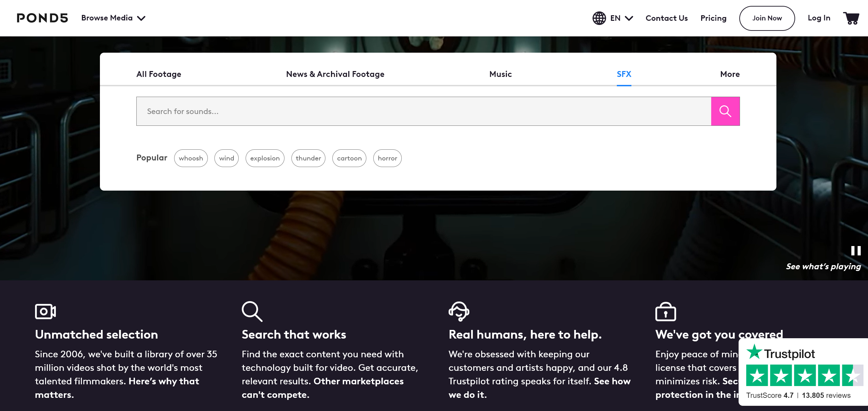Click the globe language icon
This screenshot has width=868, height=411.
pos(599,18)
